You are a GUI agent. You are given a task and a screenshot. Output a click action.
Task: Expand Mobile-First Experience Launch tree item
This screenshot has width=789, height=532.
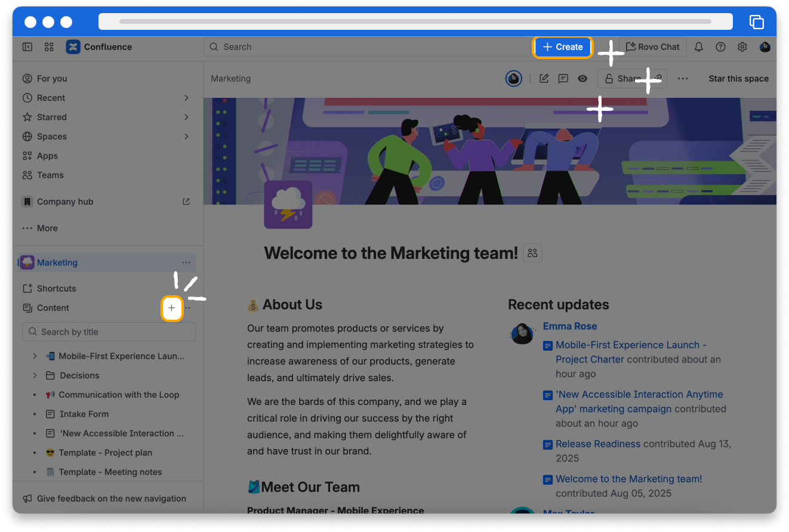(35, 356)
